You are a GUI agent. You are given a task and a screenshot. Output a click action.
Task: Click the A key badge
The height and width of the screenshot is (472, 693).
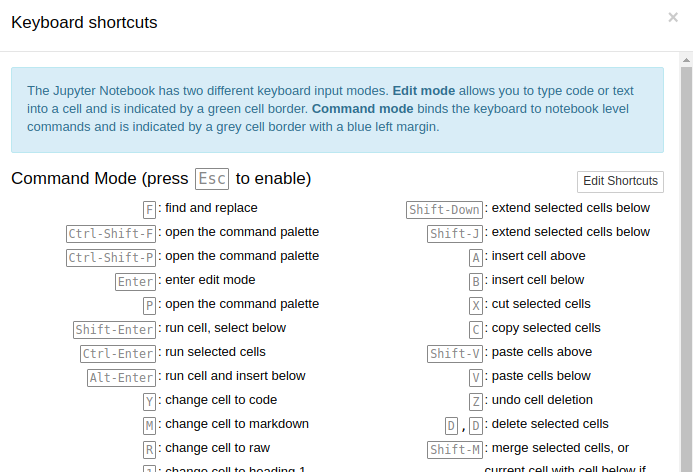[x=476, y=257]
